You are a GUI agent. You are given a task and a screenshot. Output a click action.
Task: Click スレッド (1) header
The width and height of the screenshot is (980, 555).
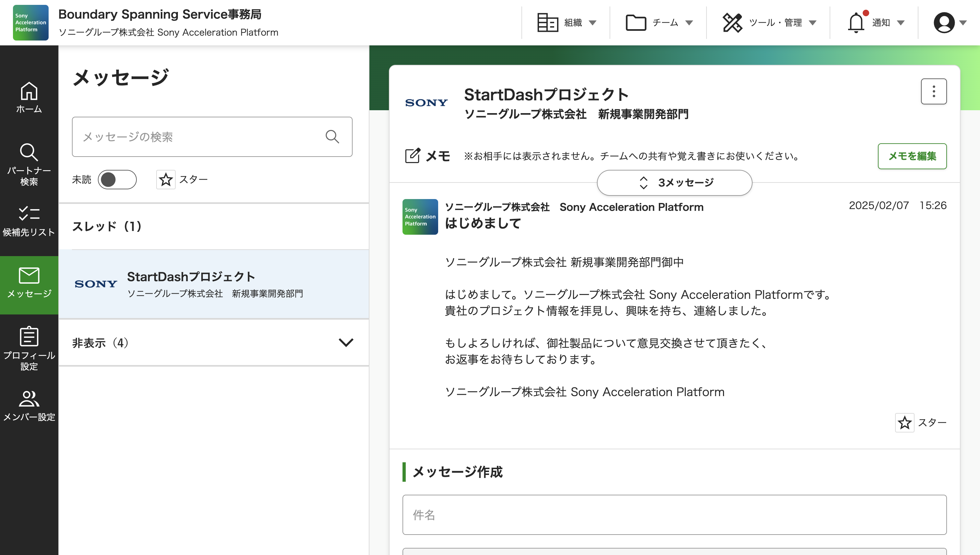107,226
